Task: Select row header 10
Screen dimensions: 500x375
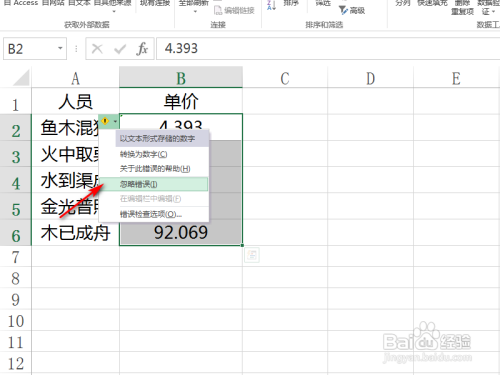Action: [x=16, y=320]
